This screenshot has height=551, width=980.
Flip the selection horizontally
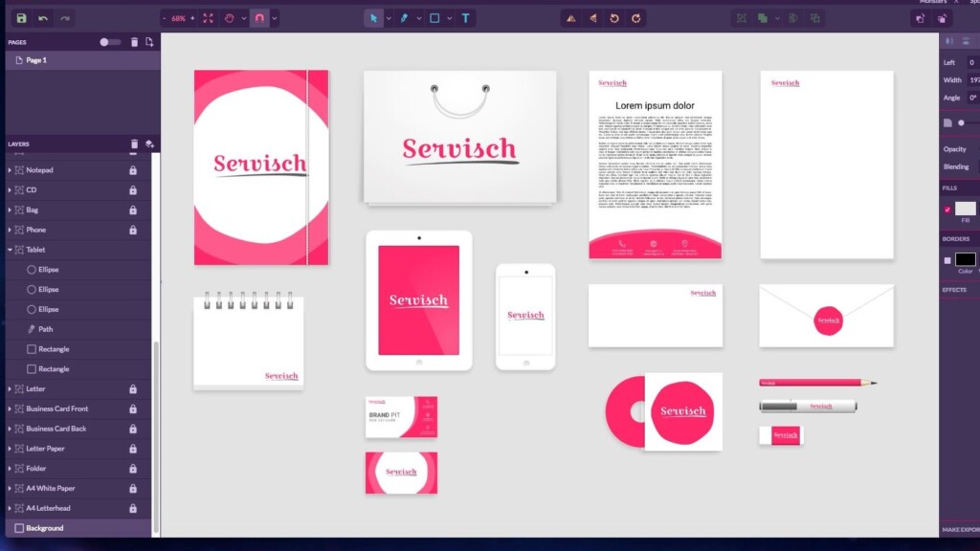[x=570, y=18]
